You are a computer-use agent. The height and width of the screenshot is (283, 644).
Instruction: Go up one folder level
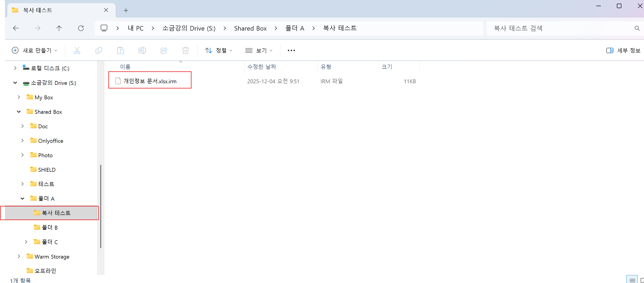(x=59, y=28)
